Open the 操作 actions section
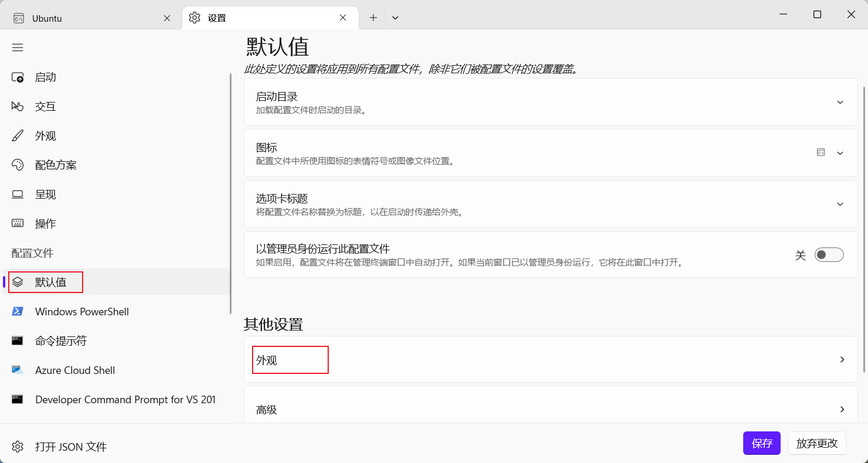 (45, 223)
